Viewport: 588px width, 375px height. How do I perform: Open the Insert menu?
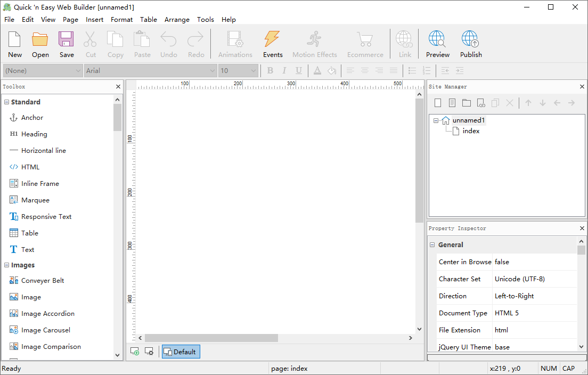pyautogui.click(x=94, y=19)
